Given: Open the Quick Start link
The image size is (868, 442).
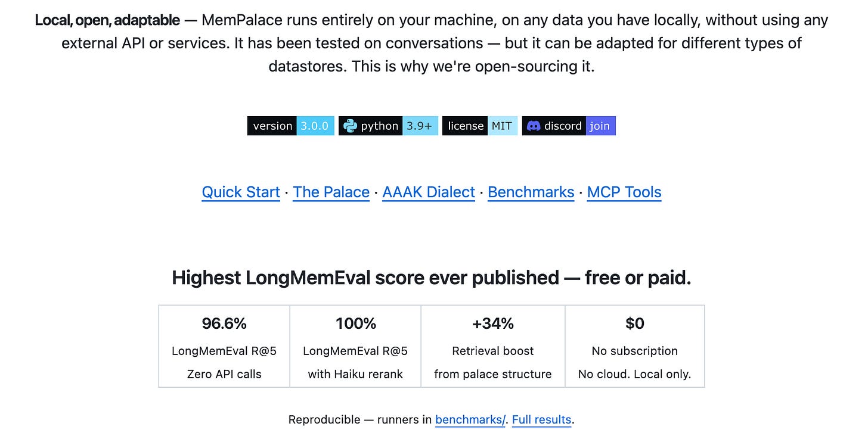Looking at the screenshot, I should click(x=241, y=192).
